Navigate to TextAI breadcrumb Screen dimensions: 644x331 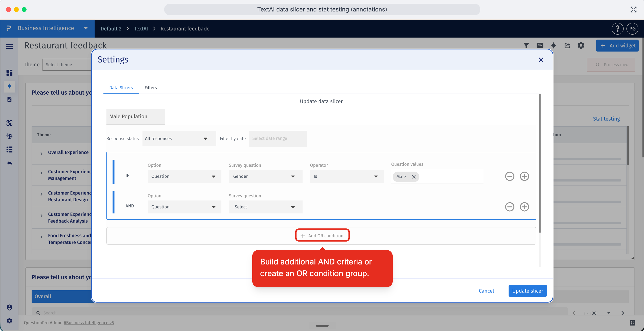coord(141,29)
